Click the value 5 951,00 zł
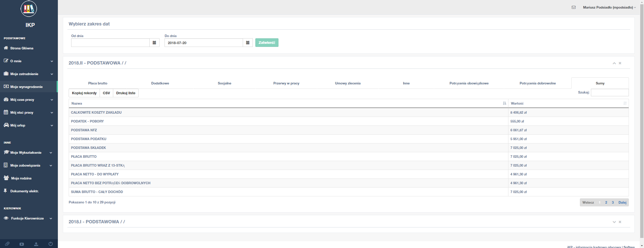Viewport: 644px width, 248px height. click(518, 139)
